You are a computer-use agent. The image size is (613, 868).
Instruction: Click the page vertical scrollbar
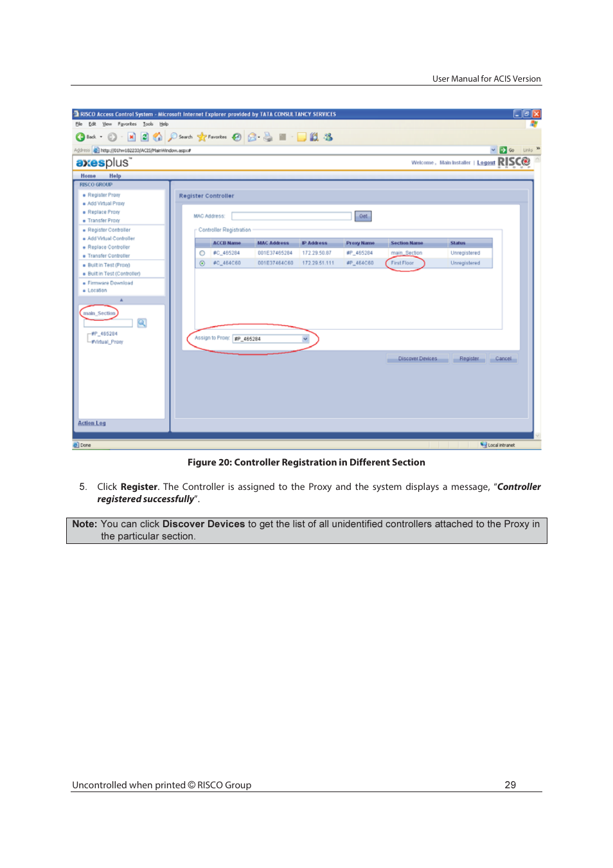[538, 298]
